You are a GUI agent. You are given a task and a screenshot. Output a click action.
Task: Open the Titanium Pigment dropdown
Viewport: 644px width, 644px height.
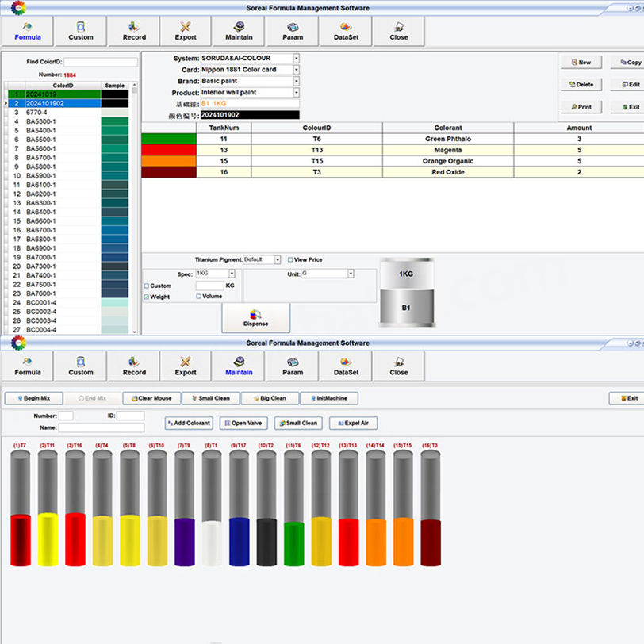coord(278,260)
